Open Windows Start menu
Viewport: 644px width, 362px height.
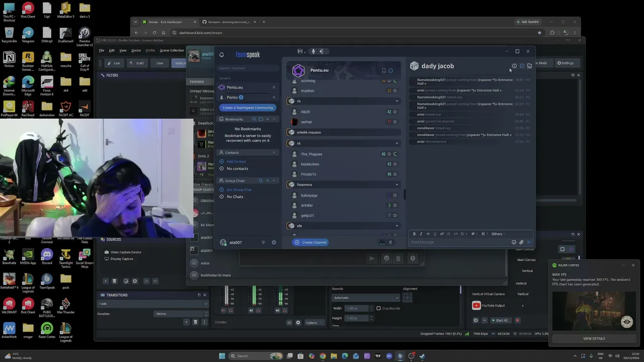click(222, 356)
